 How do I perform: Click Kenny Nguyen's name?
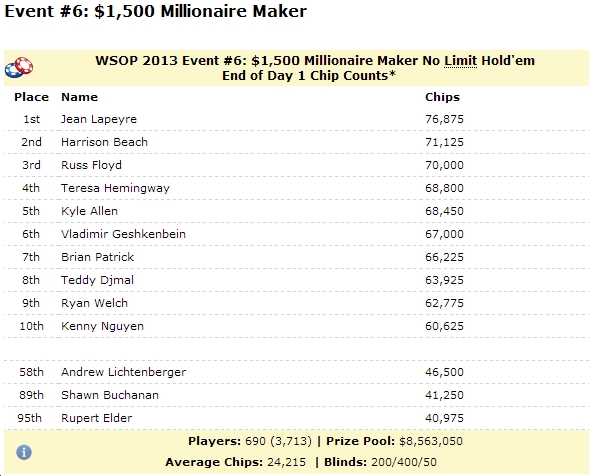102,326
